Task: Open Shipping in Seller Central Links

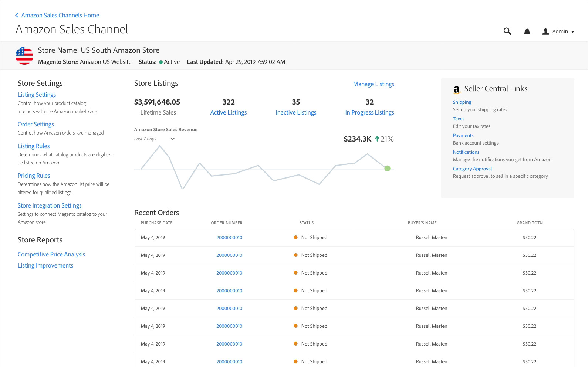Action: point(462,102)
